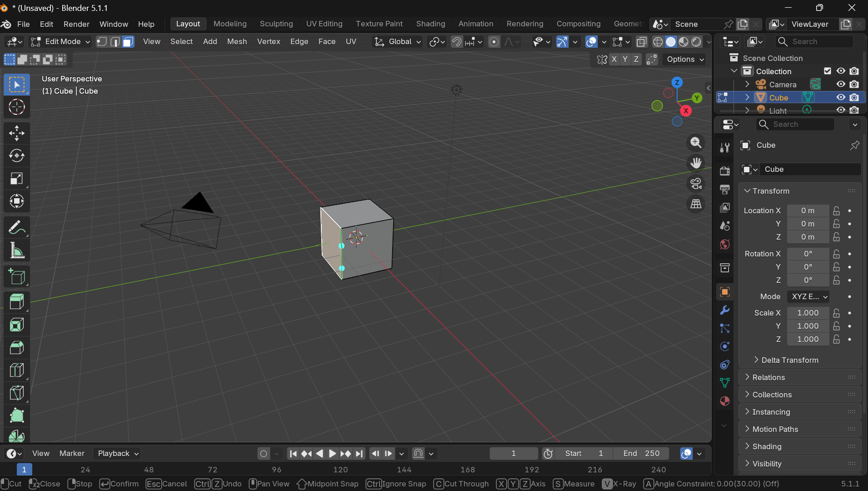The height and width of the screenshot is (491, 868).
Task: Jump to end frame button
Action: (x=359, y=453)
